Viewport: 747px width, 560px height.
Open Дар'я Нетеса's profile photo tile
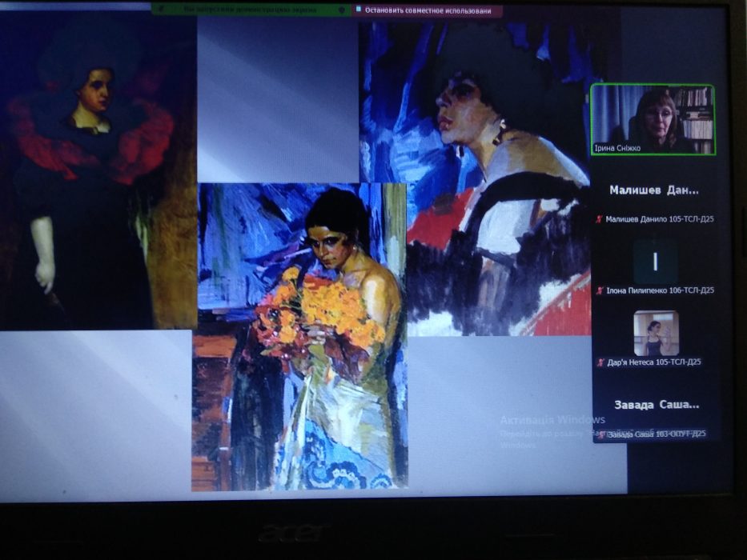pos(656,333)
